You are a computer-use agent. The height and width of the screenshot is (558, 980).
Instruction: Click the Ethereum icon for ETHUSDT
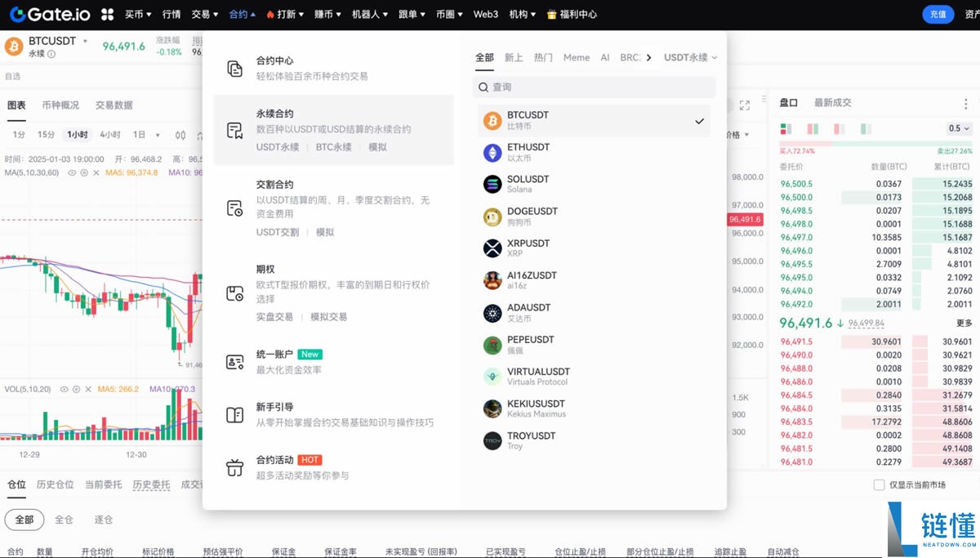coord(492,153)
